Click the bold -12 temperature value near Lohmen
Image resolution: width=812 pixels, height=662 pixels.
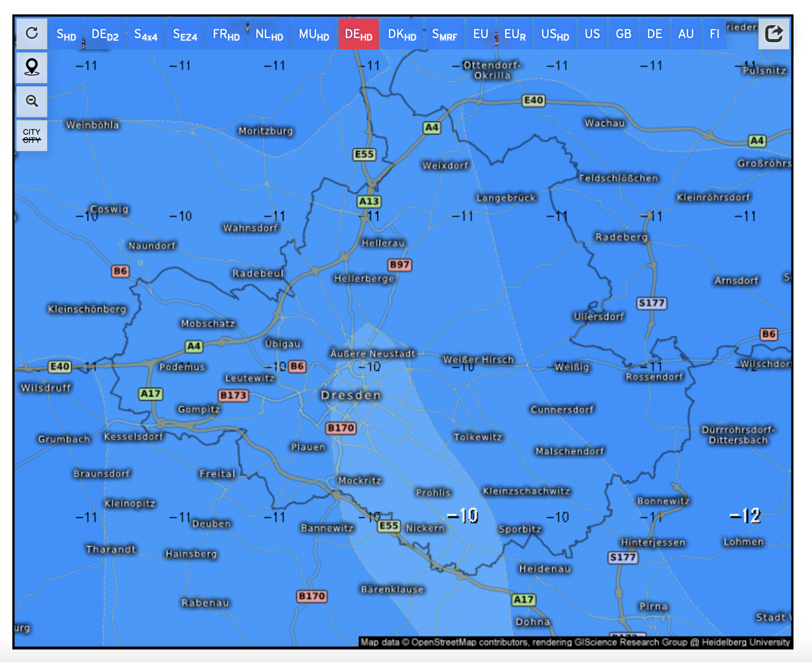pos(745,516)
